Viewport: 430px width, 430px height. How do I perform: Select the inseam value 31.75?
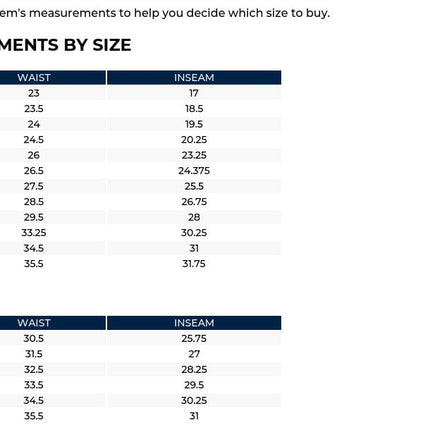pos(194,264)
